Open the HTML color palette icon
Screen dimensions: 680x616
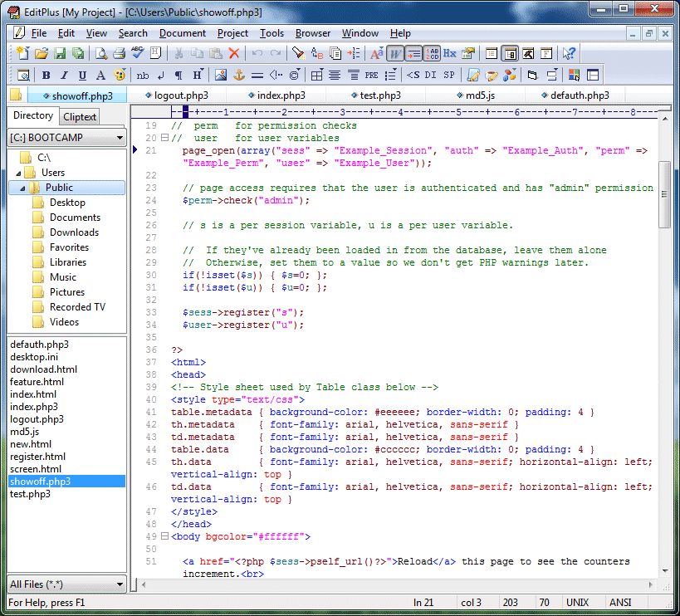[x=120, y=76]
